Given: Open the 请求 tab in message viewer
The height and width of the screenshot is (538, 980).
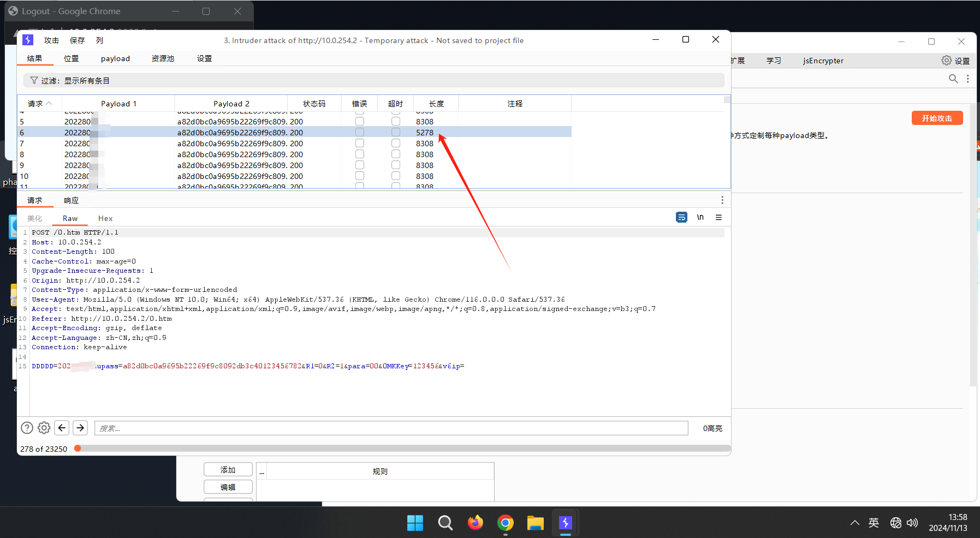Looking at the screenshot, I should pyautogui.click(x=34, y=200).
